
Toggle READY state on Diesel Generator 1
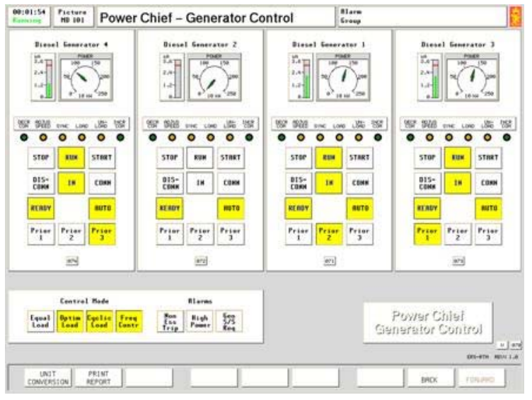[297, 208]
